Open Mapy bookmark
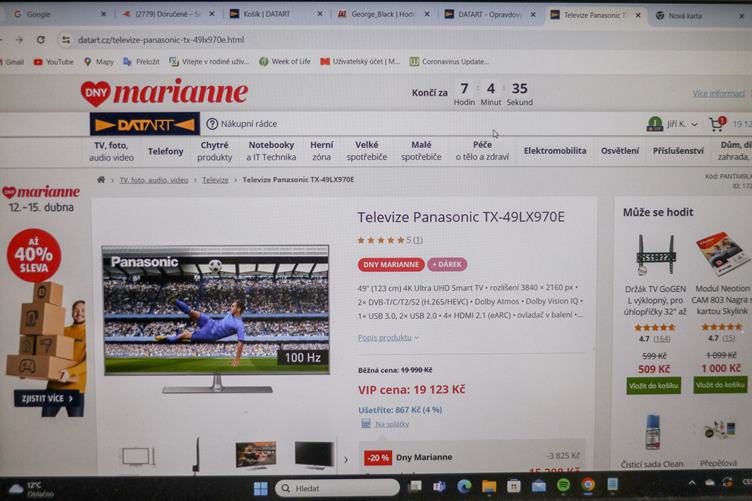Viewport: 752px width, 501px height. point(99,62)
